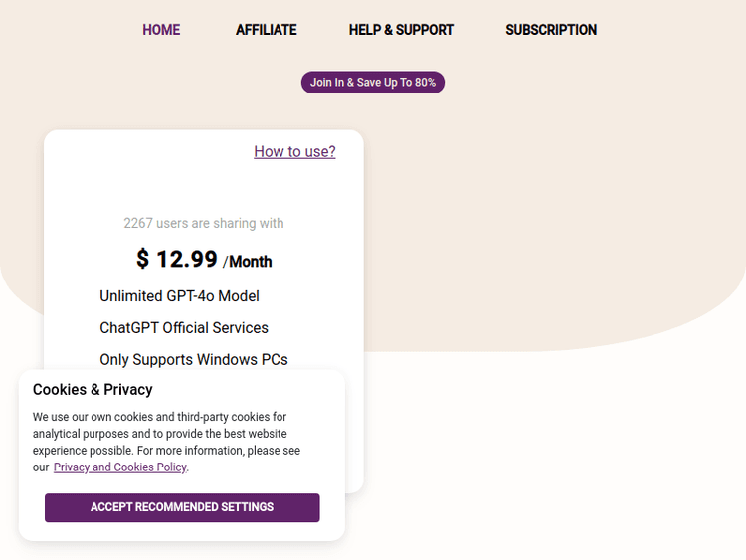The width and height of the screenshot is (746, 560).
Task: Click the $ 12.99 price amount
Action: (x=177, y=259)
